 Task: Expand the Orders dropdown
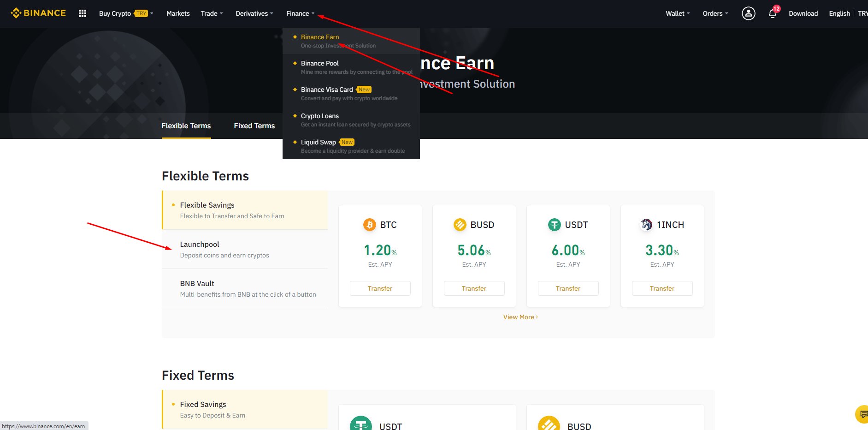[715, 13]
